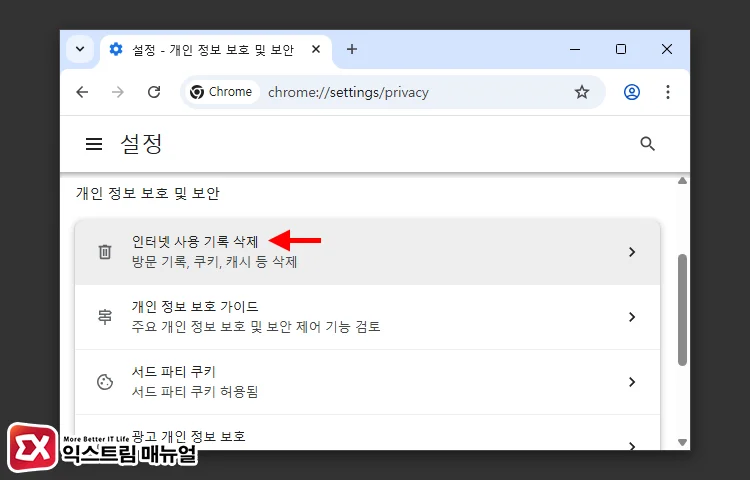The image size is (750, 480).
Task: Click 방문 기록, 쿠키, 캐시 등 삭제 subtitle
Action: 214,262
